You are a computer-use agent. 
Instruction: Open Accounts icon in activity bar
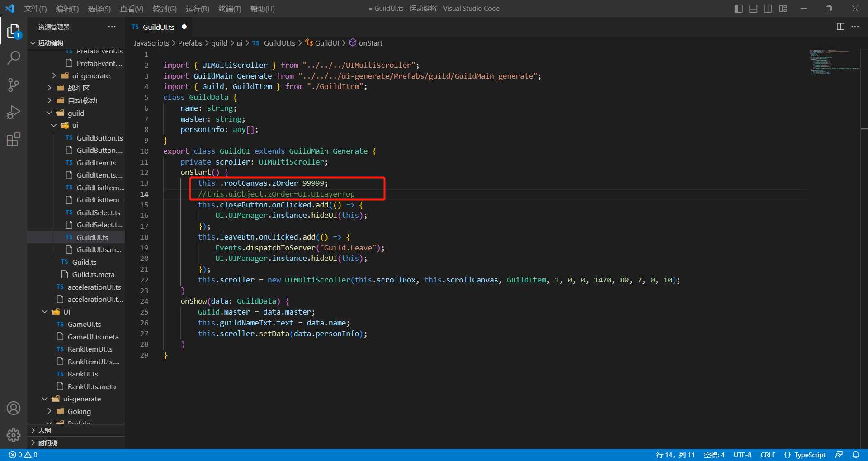14,408
